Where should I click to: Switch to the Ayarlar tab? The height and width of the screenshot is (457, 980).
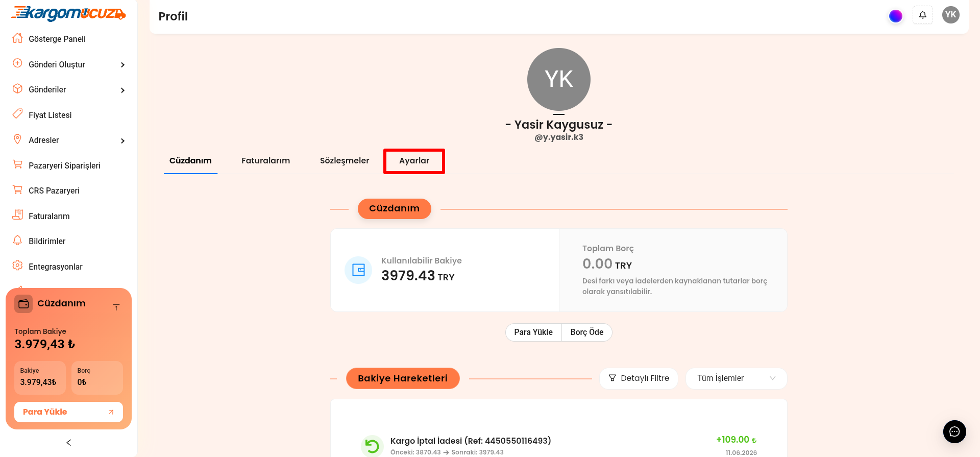[x=414, y=161]
